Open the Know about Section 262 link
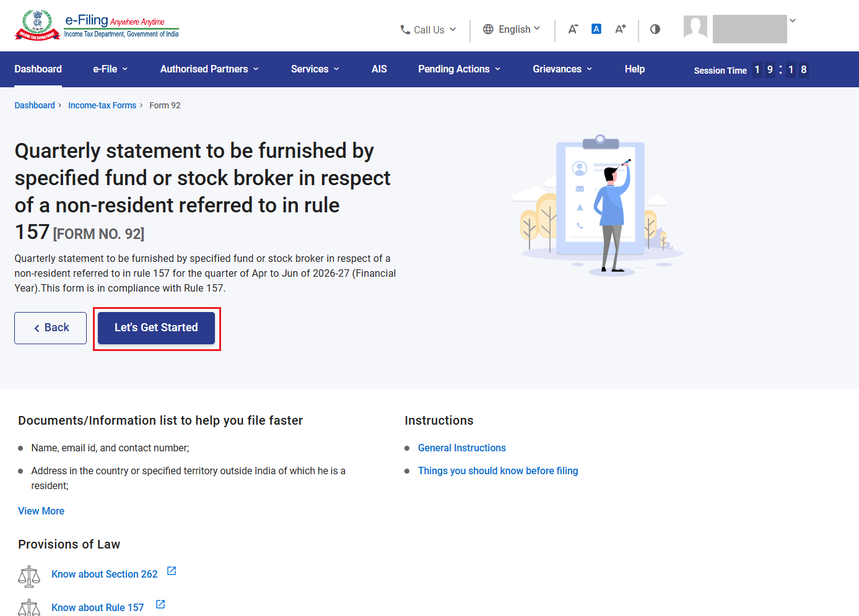859x616 pixels. click(105, 574)
